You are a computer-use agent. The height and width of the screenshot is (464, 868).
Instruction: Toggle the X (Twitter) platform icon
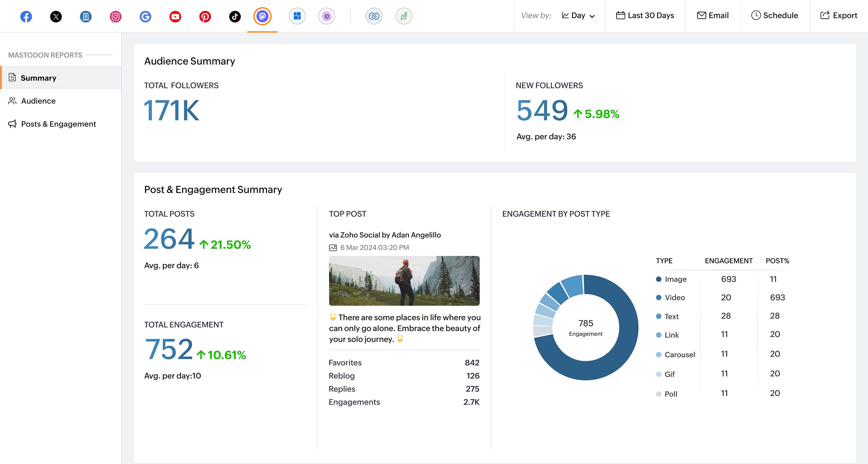[56, 16]
